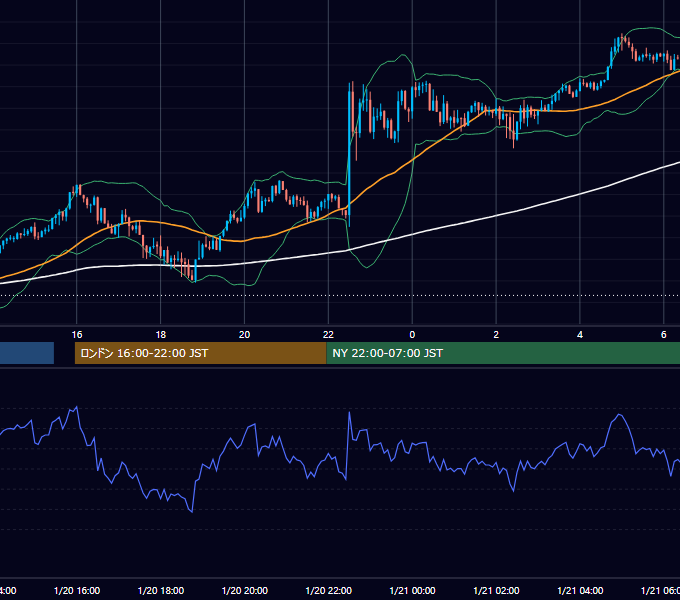Screen dimensions: 680x600
Task: Click the NY 22:00-07:00 JST session bar
Action: pyautogui.click(x=503, y=353)
